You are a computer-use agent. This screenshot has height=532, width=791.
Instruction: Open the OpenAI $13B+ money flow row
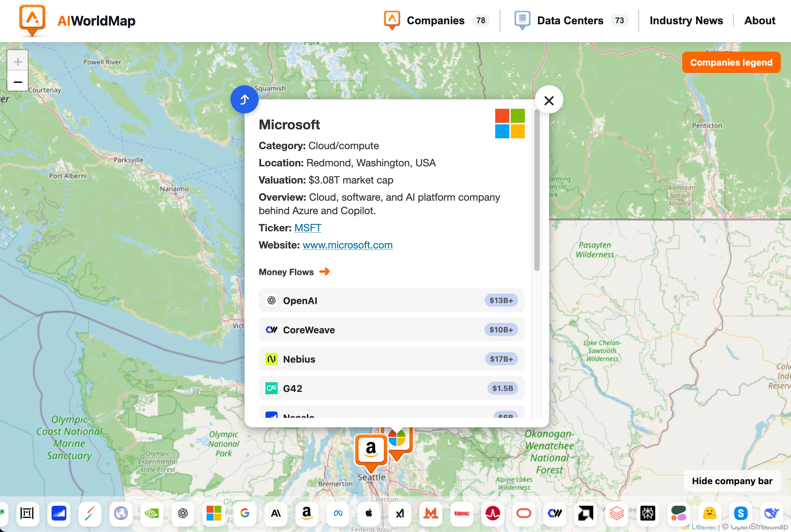pos(391,300)
